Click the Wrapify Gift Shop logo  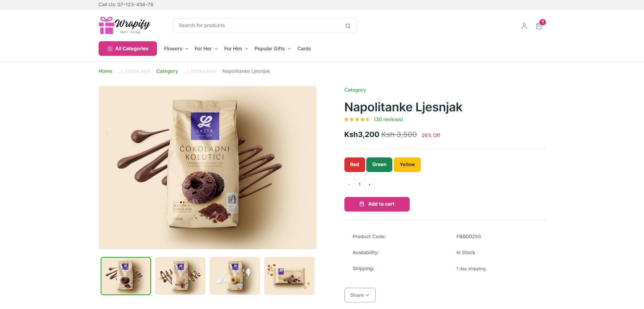coord(124,25)
